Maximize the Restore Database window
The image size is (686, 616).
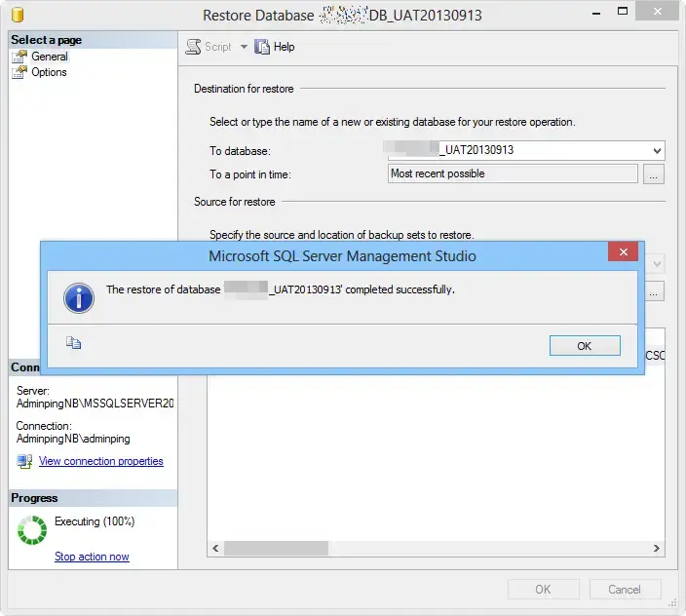coord(622,12)
